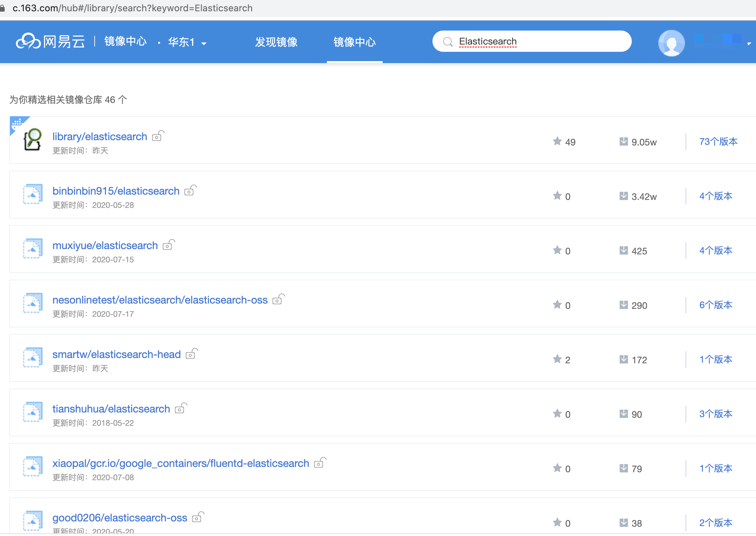This screenshot has width=756, height=536.
Task: Click placeholder image icon for muxiyue/elasticsearch
Action: (x=33, y=248)
